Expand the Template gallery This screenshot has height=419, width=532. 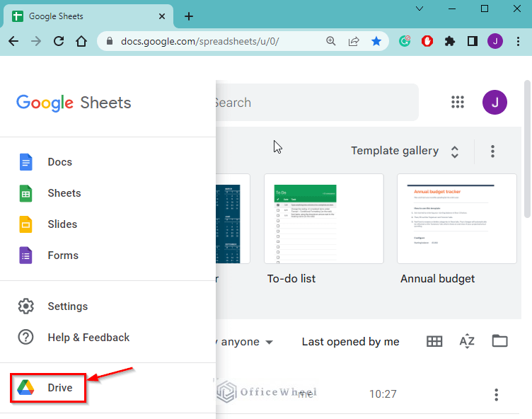tap(405, 151)
